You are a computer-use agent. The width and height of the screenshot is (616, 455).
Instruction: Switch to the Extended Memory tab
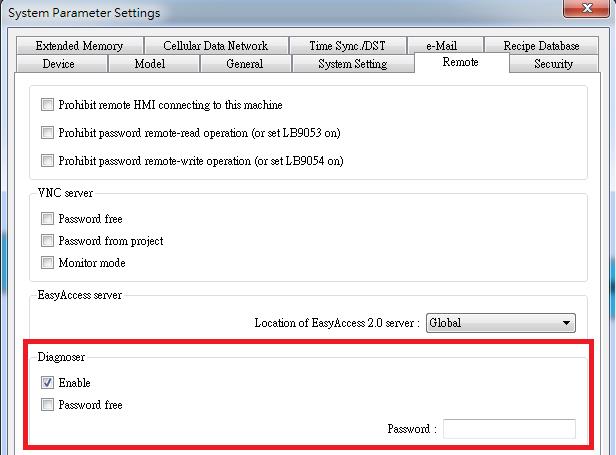point(79,45)
